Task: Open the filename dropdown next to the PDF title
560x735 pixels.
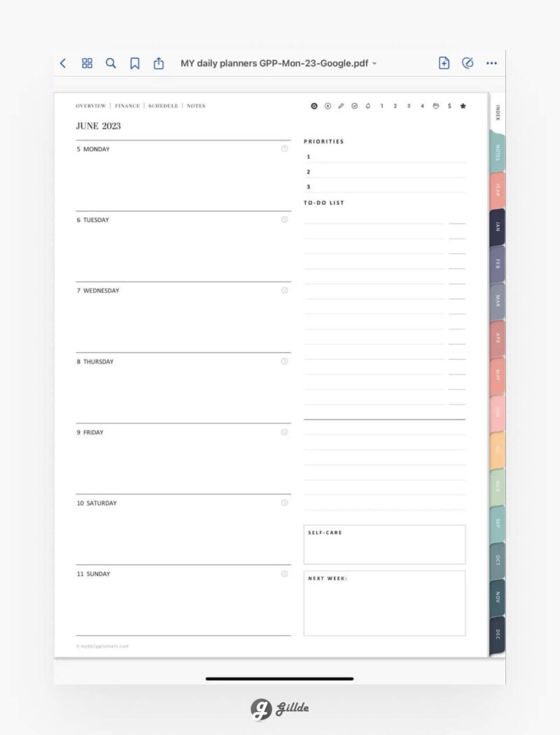Action: click(x=374, y=63)
